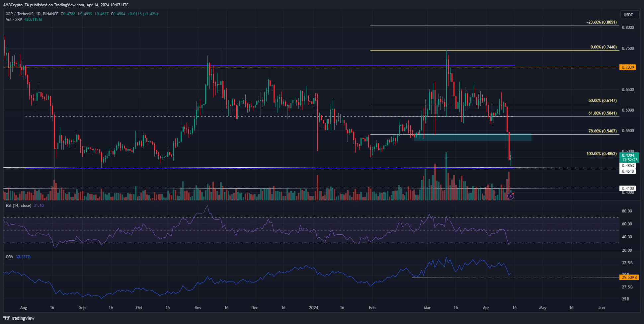Click the teal demand zone rectangle
Image resolution: width=644 pixels, height=324 pixels.
click(473, 137)
